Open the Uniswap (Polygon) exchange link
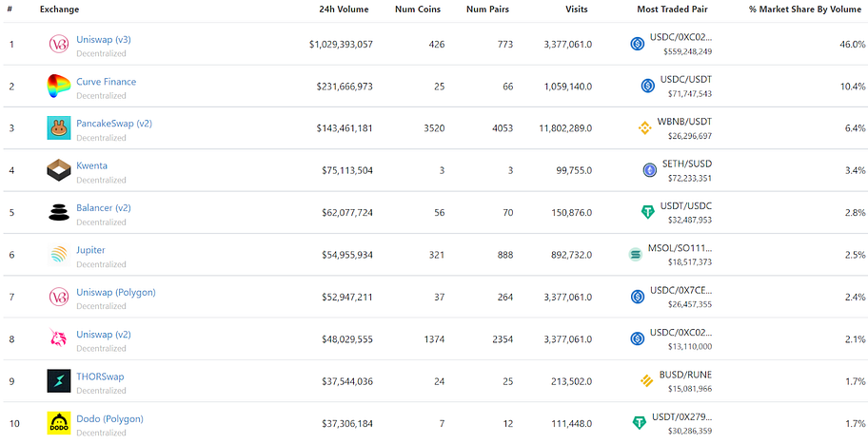This screenshot has height=444, width=868. (x=116, y=292)
